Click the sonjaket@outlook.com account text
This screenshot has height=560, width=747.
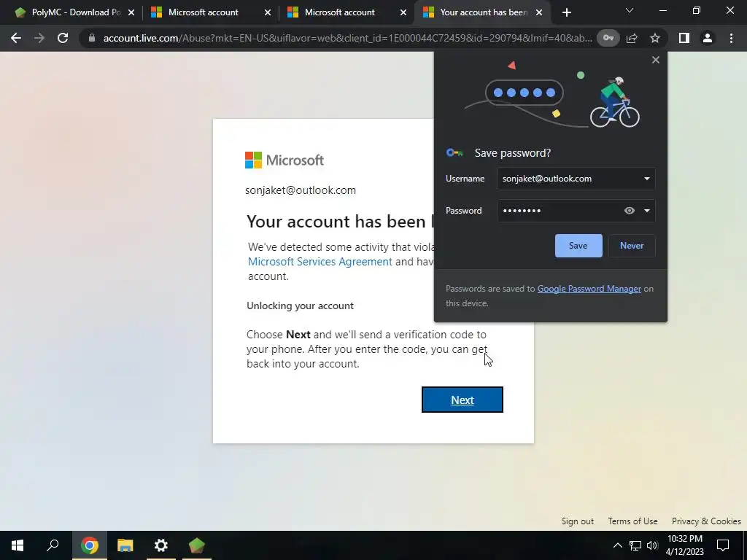[300, 190]
